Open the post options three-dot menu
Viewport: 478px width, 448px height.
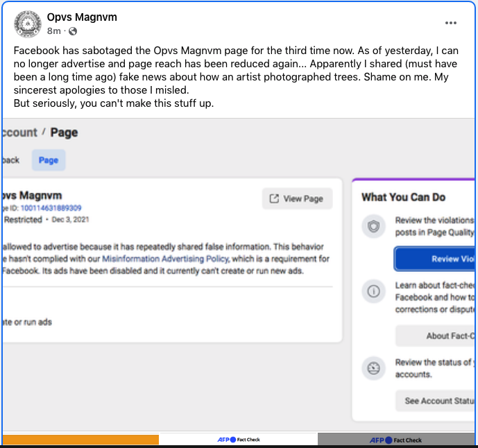[450, 23]
